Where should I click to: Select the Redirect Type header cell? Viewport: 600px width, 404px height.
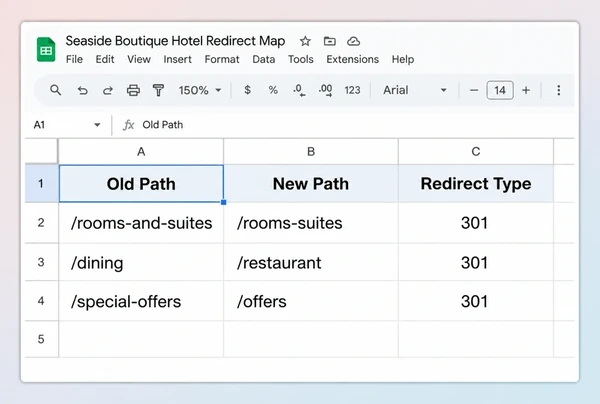[476, 184]
